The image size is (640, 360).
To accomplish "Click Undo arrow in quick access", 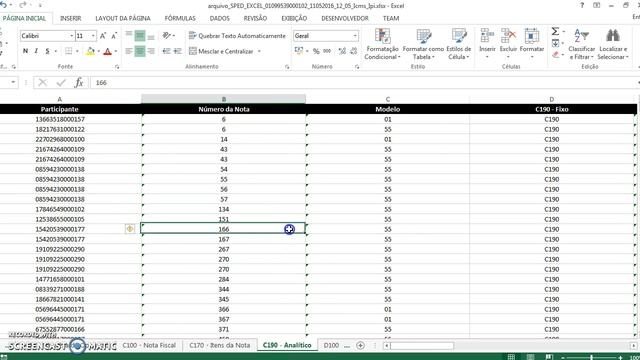I will (x=4, y=5).
